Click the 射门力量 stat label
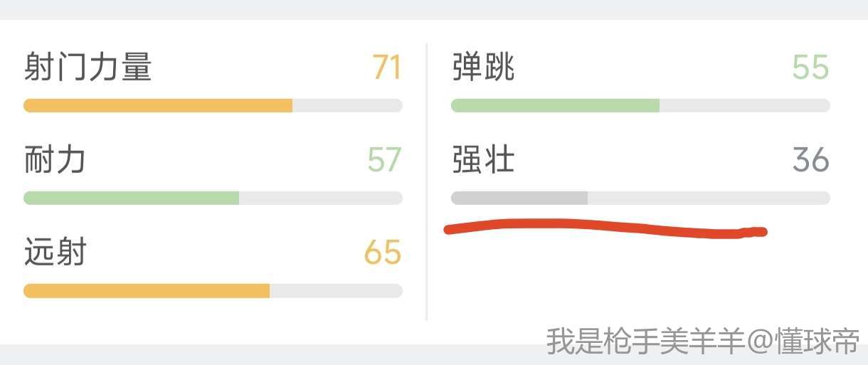 click(88, 68)
